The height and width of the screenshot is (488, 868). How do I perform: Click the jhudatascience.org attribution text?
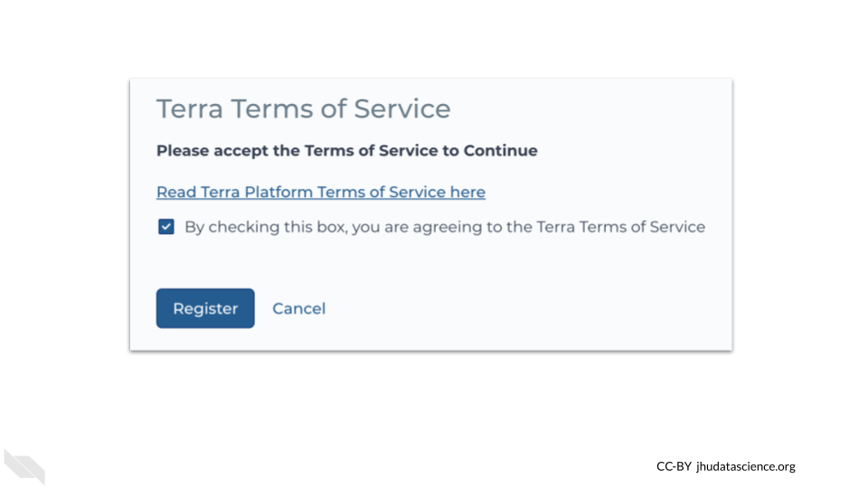[746, 466]
